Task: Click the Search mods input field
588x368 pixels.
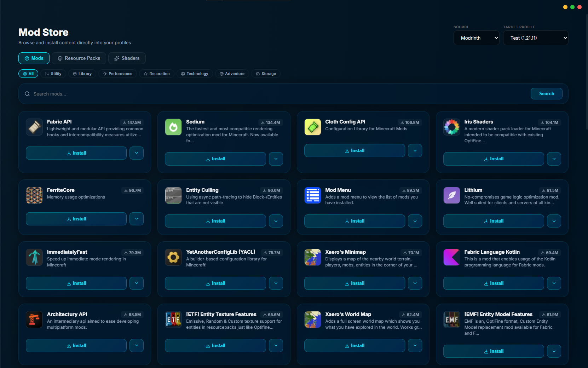Action: coord(142,94)
